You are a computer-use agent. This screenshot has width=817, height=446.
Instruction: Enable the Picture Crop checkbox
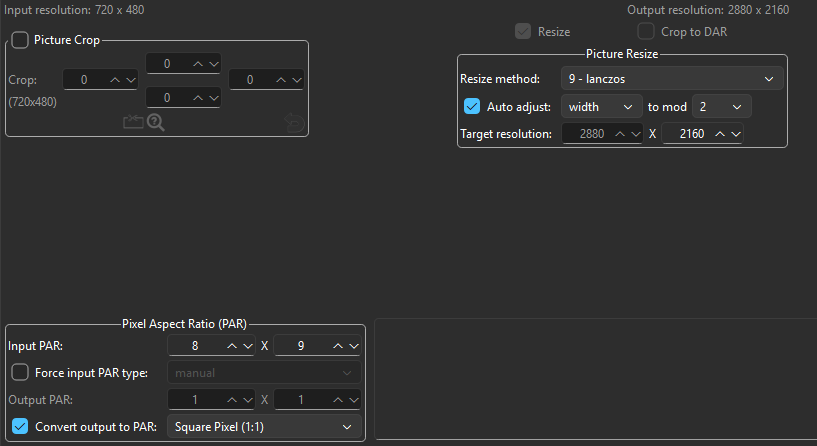[20, 41]
